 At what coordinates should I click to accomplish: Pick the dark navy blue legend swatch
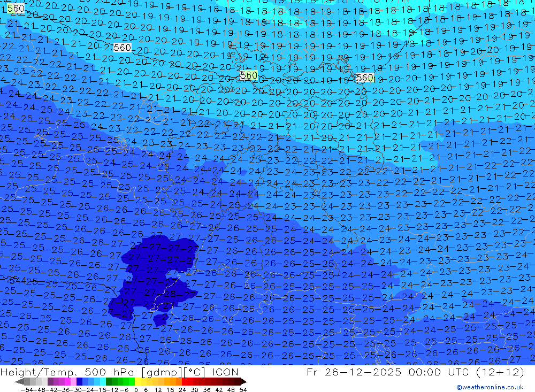tap(80, 381)
